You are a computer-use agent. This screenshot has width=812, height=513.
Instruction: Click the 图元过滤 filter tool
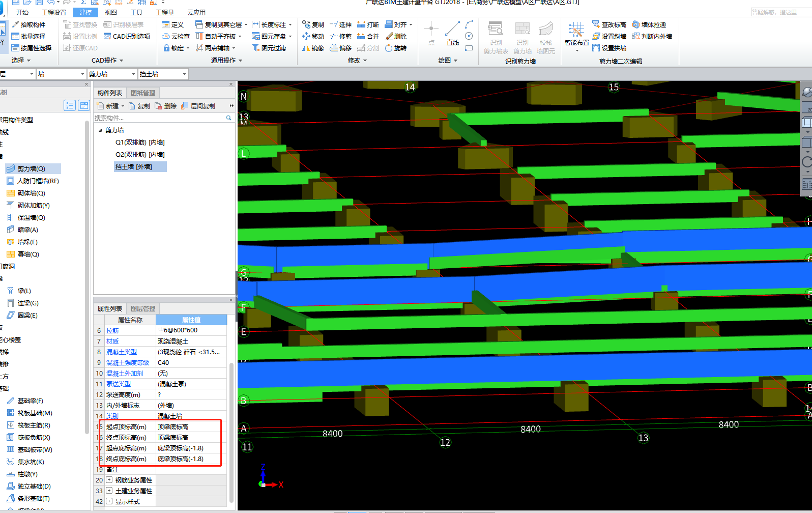pos(269,48)
